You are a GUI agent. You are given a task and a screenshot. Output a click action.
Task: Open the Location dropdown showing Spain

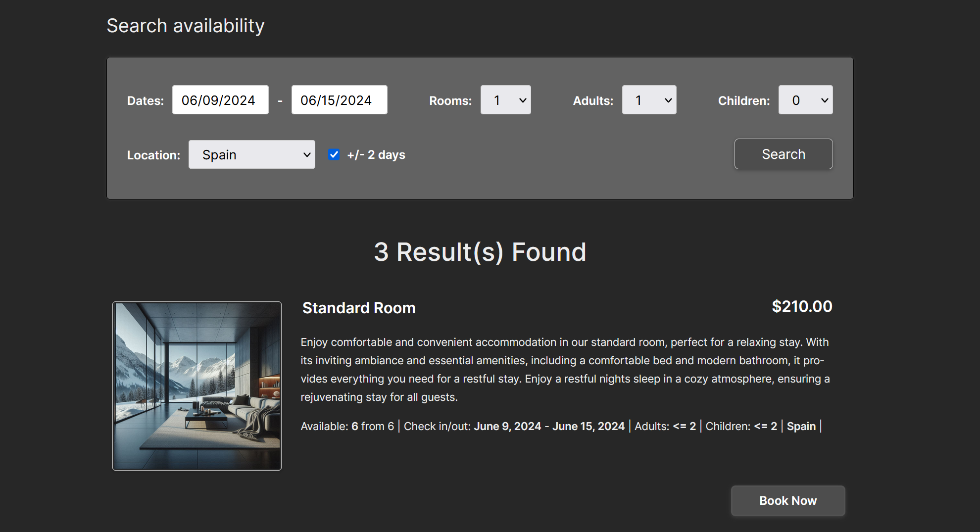point(251,154)
